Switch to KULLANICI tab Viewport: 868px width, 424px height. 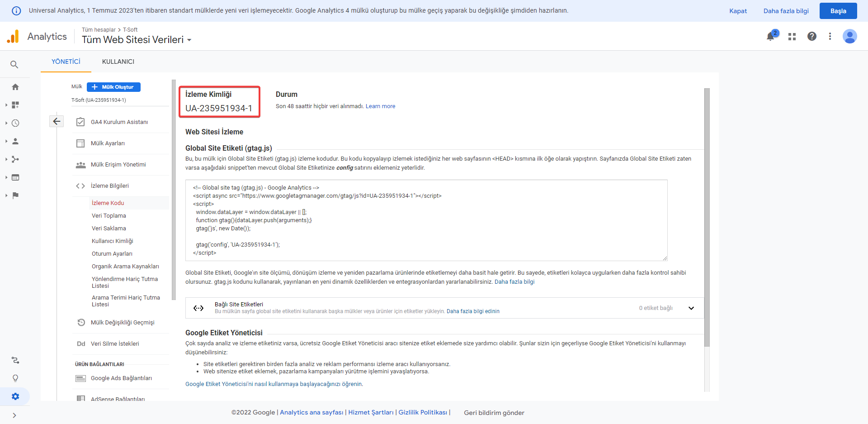point(118,62)
